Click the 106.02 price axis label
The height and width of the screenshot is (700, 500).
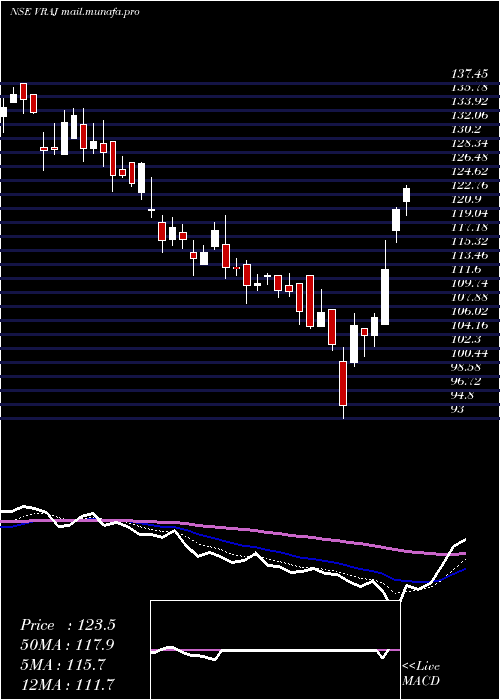469,311
